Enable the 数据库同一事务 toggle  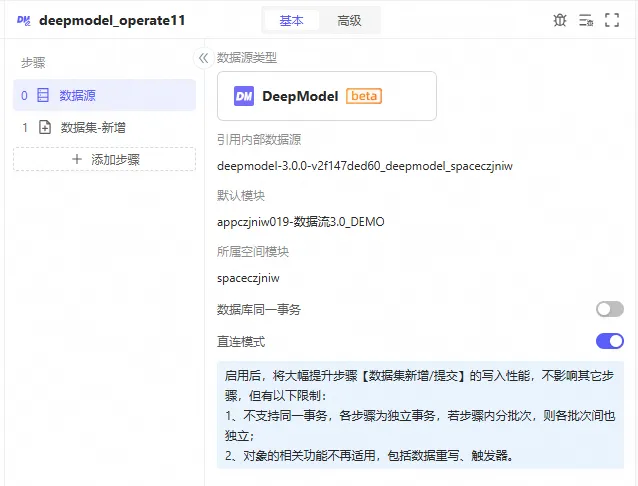[609, 309]
